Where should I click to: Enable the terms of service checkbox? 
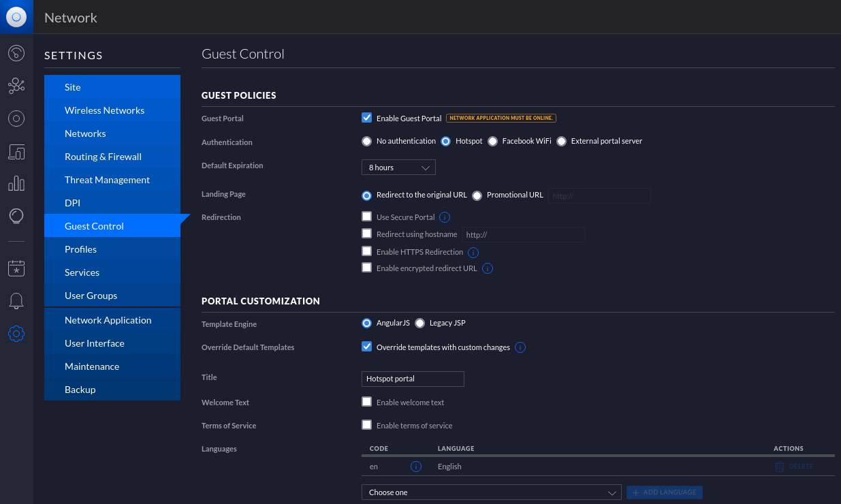366,425
